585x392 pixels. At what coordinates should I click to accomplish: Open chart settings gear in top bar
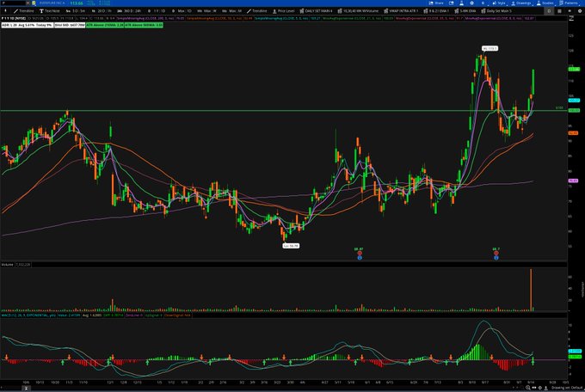[x=472, y=3]
